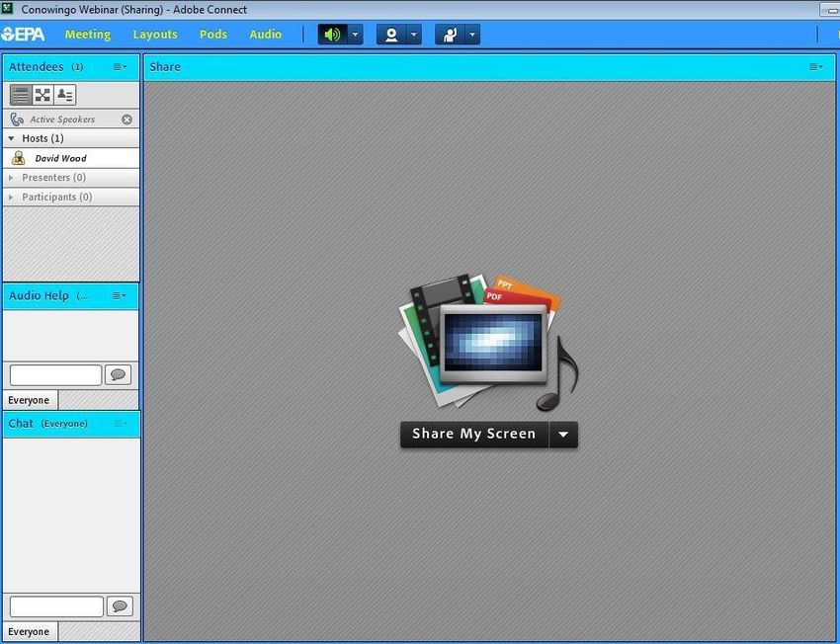
Task: Switch to attendee list view
Action: point(21,95)
